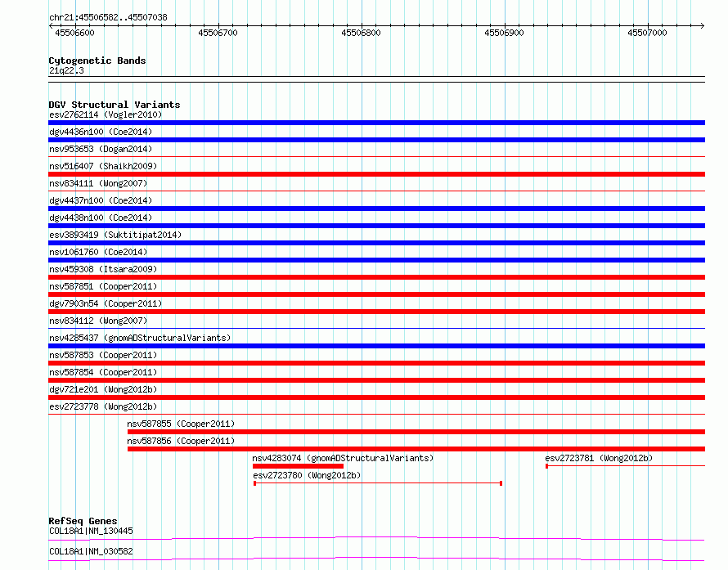Click variant label nsv587856 (Cooper2011)
Viewport: 728px width, 570px height.
point(181,441)
